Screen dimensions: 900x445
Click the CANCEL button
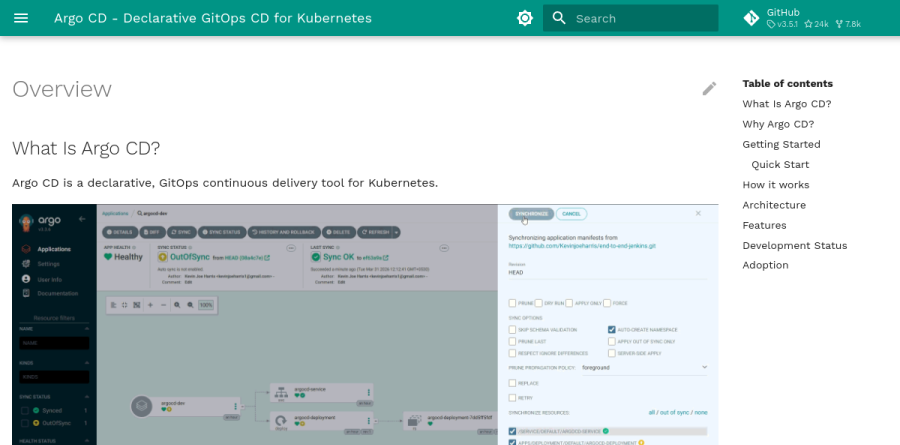[571, 214]
